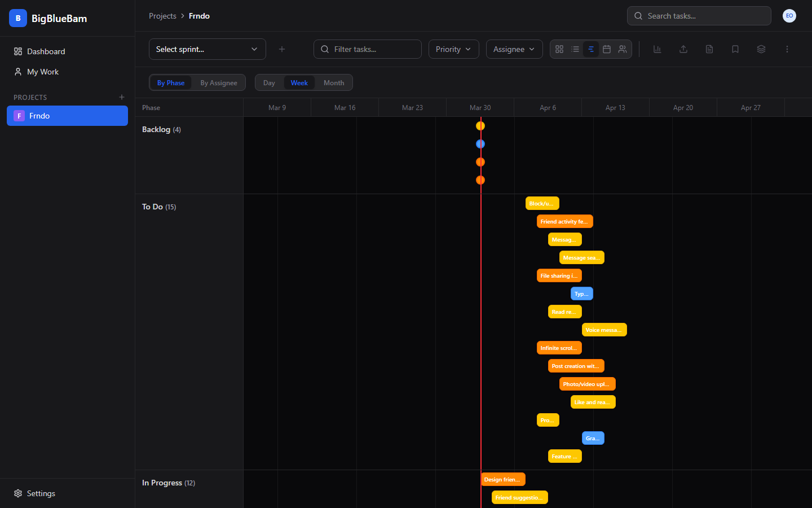Click the bookmark icon in toolbar

pos(735,49)
